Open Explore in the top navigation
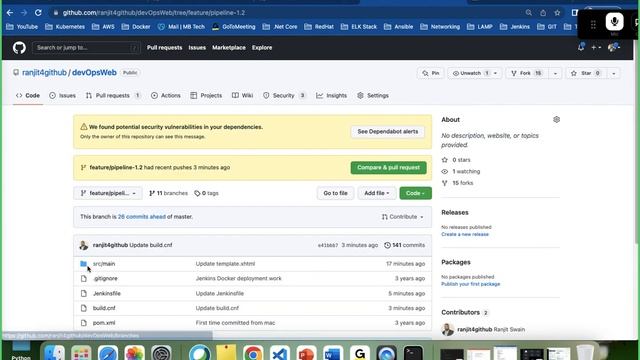This screenshot has width=640, height=360. coord(262,48)
